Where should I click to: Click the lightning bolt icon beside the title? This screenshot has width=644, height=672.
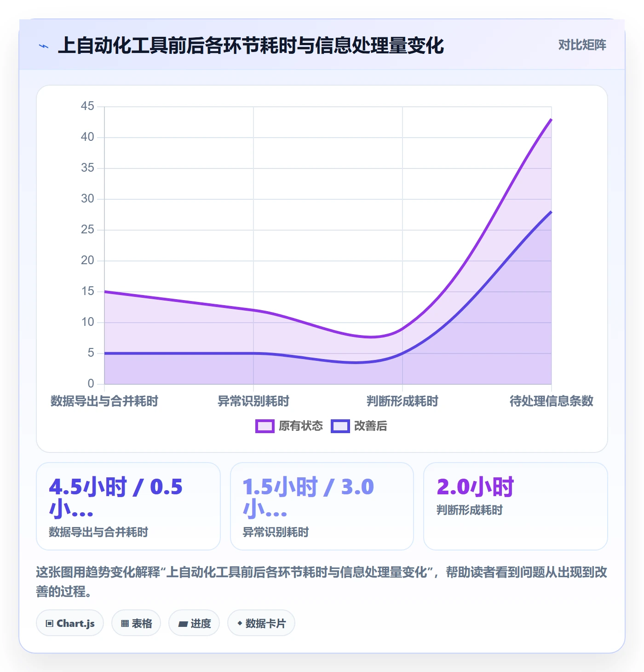pos(44,46)
